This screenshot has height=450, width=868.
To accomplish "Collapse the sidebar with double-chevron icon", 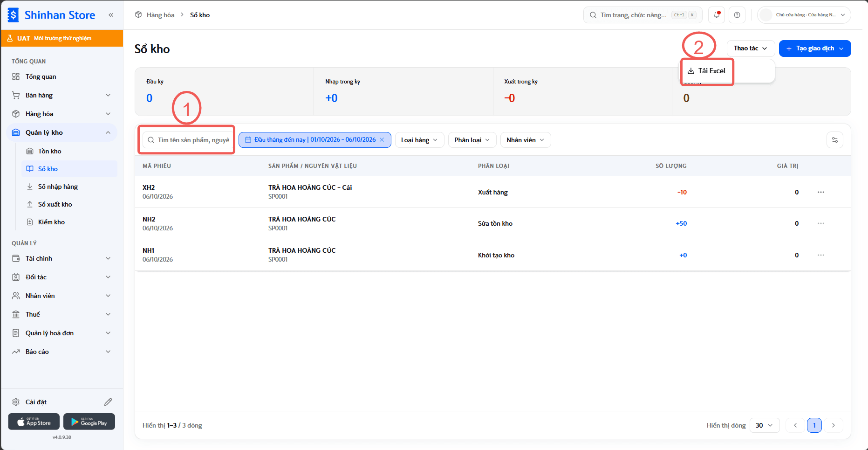I will (x=111, y=15).
